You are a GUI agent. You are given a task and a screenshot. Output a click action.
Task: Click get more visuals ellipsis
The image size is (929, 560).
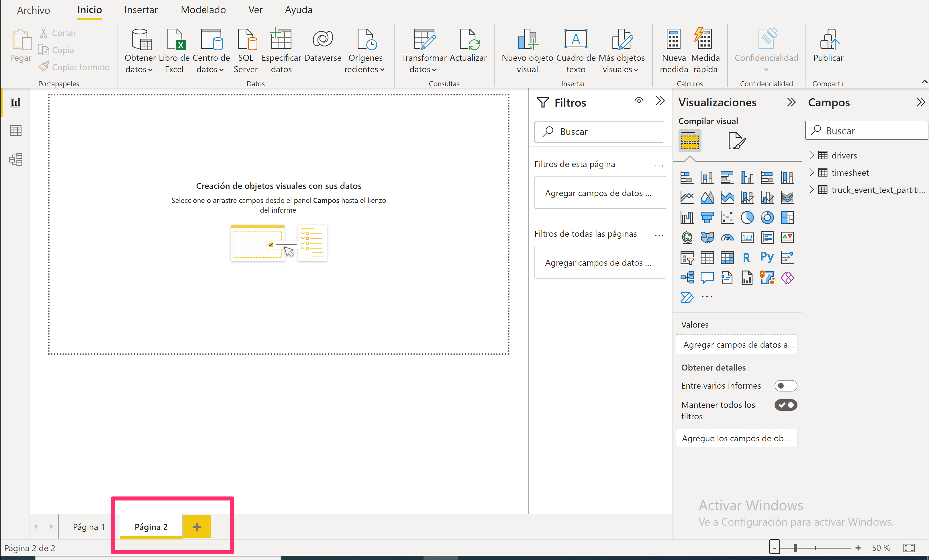pyautogui.click(x=707, y=297)
